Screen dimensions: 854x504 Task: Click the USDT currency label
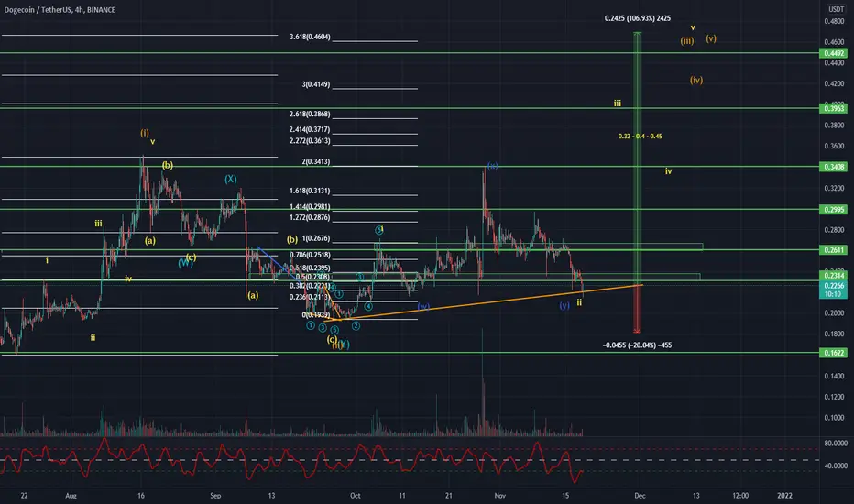point(836,9)
